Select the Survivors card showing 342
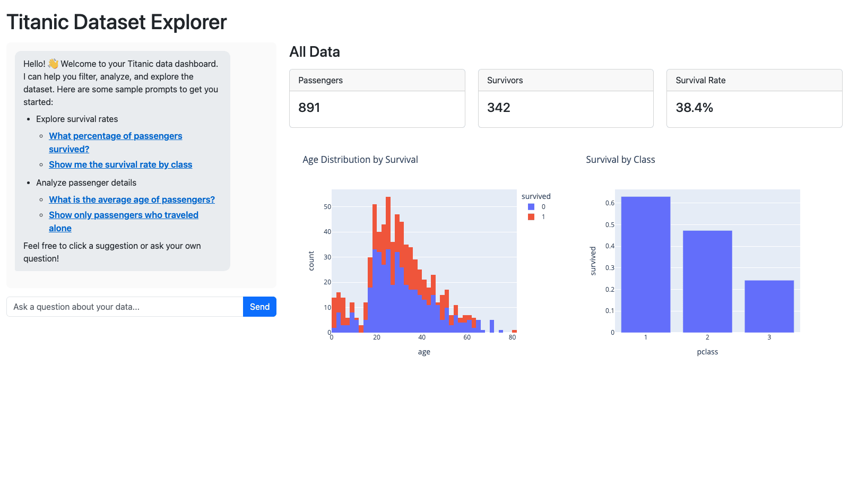849x504 pixels. pyautogui.click(x=566, y=99)
